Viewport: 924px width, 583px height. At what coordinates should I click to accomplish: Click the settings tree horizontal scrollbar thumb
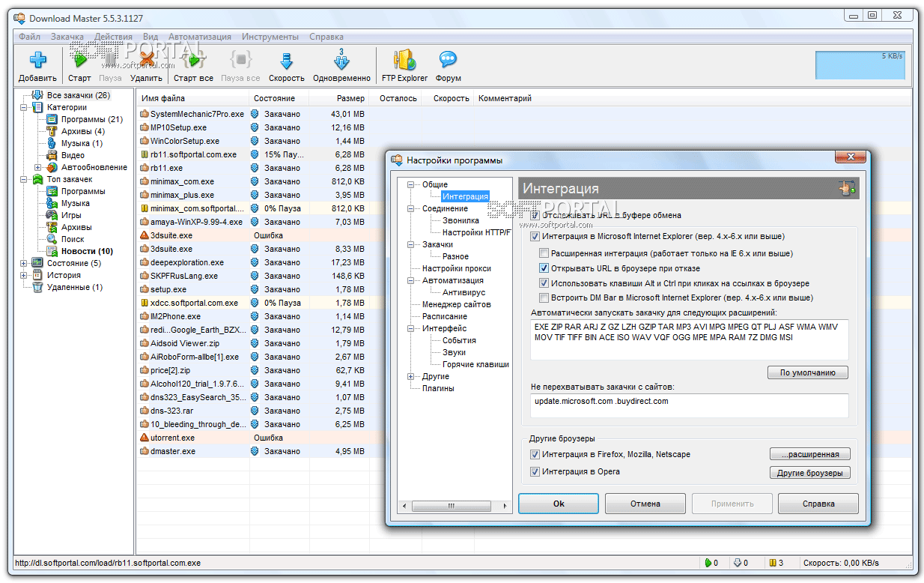pos(452,506)
